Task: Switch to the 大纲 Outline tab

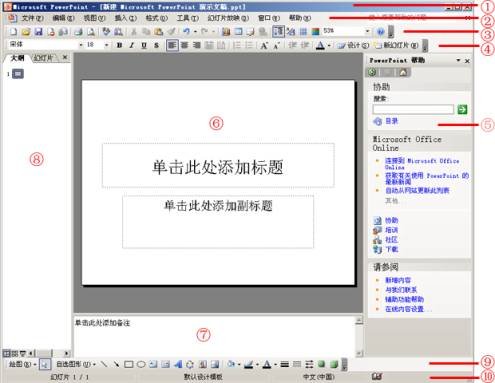Action: (17, 58)
